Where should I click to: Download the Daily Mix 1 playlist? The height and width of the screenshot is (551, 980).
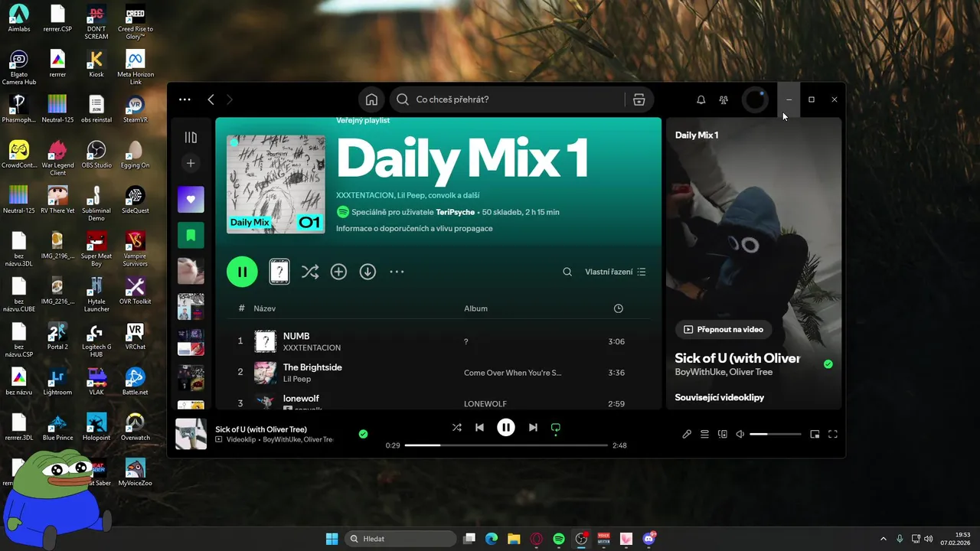[367, 272]
